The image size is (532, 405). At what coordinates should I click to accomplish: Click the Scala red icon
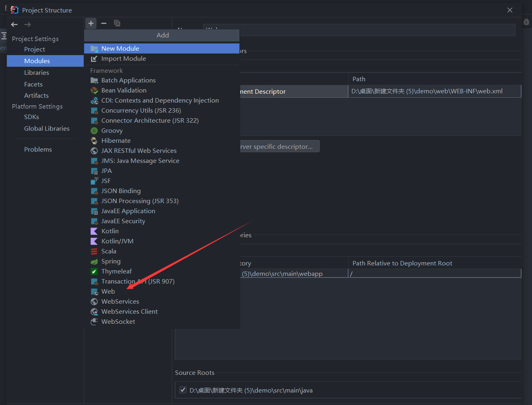pyautogui.click(x=94, y=251)
